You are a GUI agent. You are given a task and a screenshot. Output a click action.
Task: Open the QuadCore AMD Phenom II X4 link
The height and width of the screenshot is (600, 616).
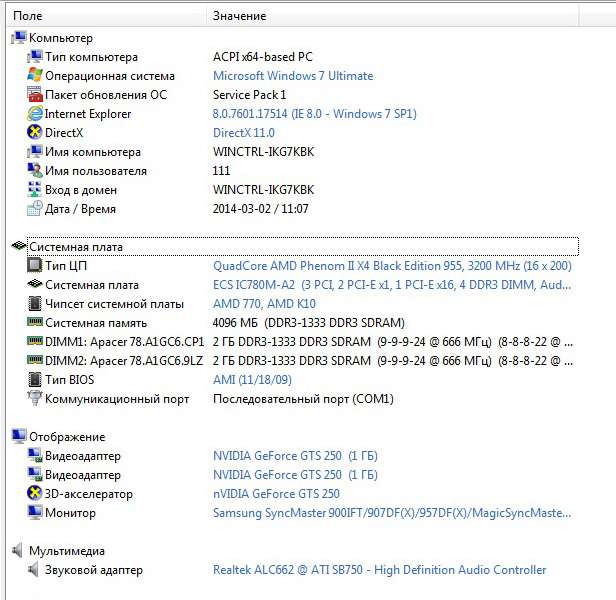[392, 266]
